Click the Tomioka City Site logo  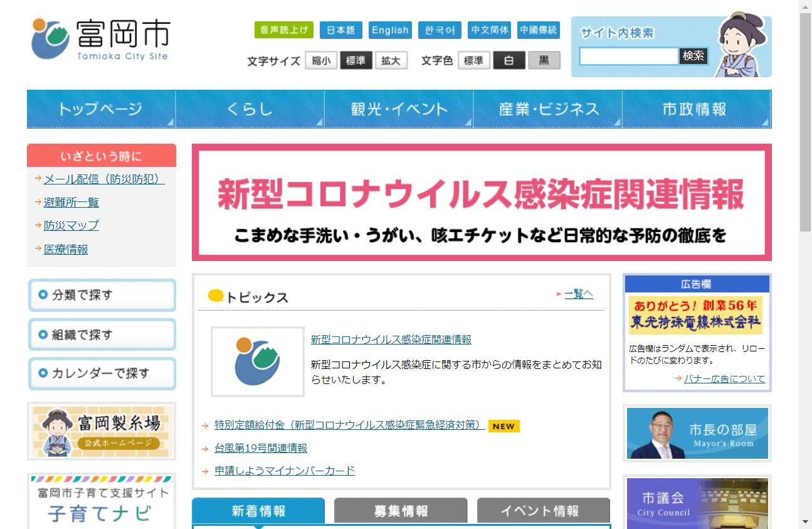coord(101,39)
